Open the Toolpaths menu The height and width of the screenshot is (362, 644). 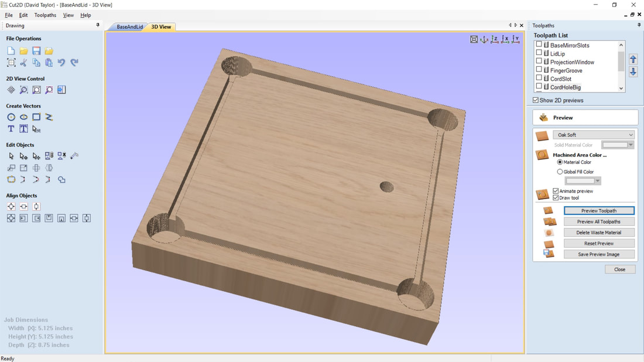[45, 15]
